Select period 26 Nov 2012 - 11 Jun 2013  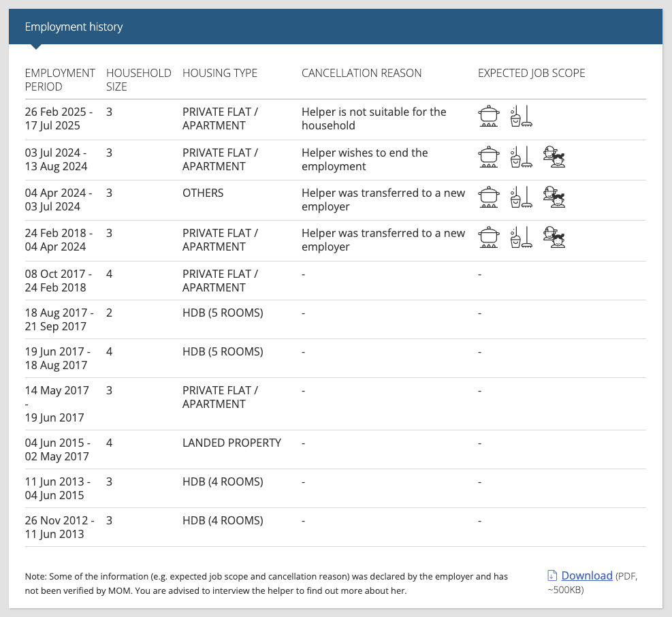coord(59,527)
